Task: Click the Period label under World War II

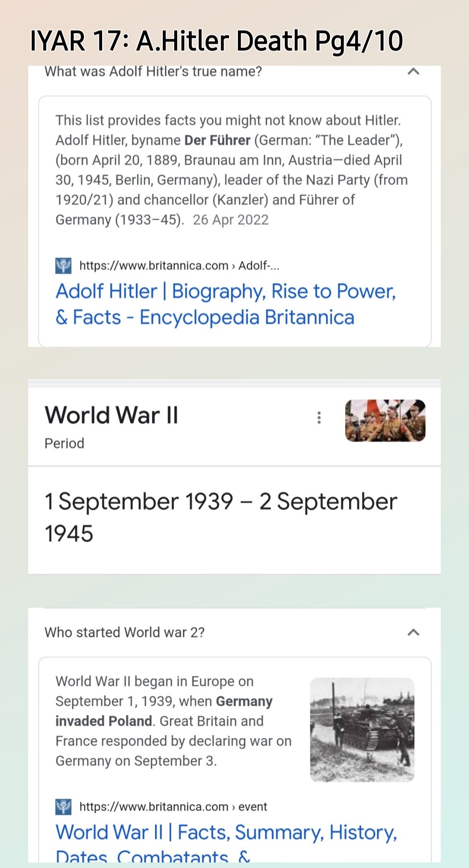Action: 64,443
